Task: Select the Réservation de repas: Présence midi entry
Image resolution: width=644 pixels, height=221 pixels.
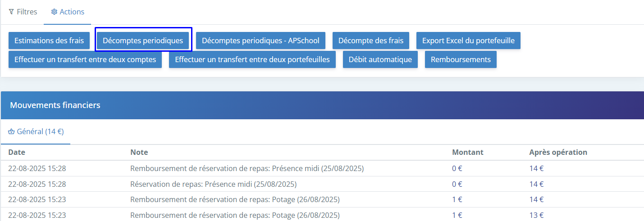Action: tap(213, 184)
